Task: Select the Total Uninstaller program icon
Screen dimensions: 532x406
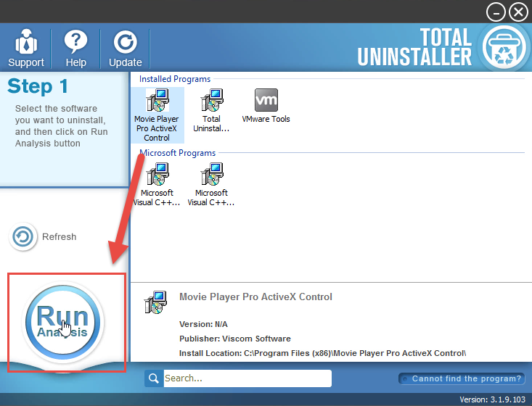Action: 212,100
